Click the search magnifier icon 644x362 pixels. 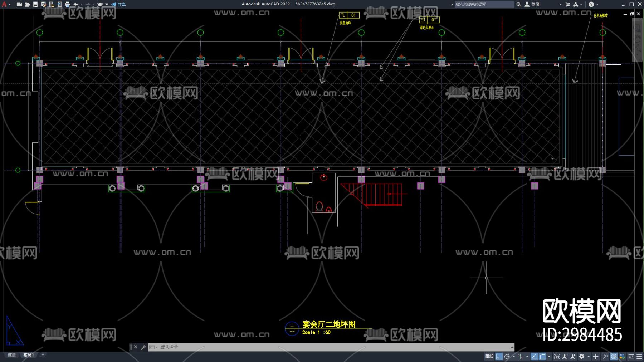pyautogui.click(x=518, y=4)
